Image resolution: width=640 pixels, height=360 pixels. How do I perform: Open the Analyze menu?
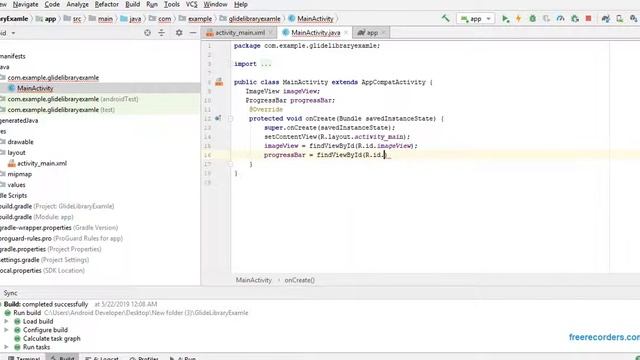click(x=77, y=4)
